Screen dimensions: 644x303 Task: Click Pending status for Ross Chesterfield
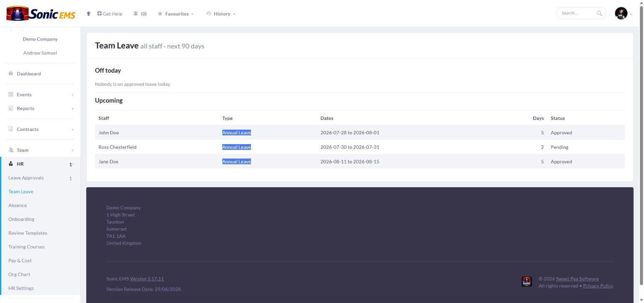point(559,147)
